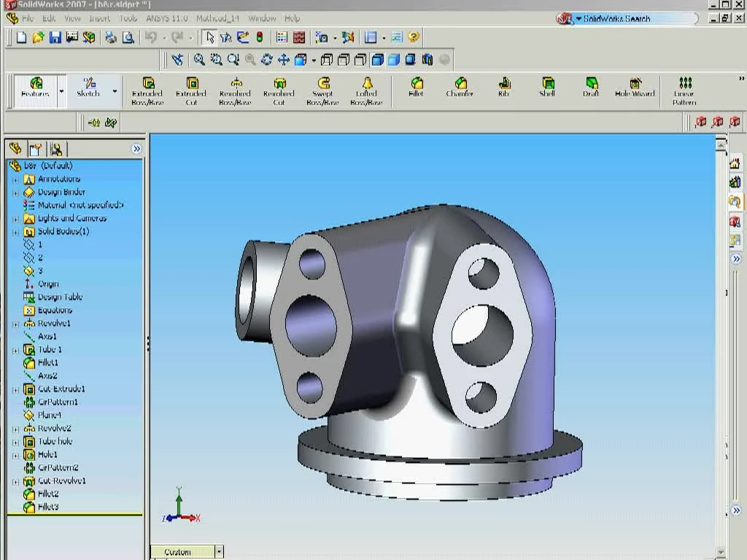Viewport: 747px width, 560px height.
Task: Open the Features toolbar dropdown arrow
Action: 61,91
